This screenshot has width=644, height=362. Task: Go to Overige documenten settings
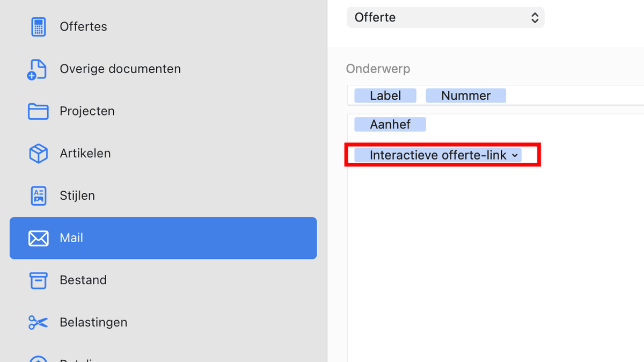(120, 69)
